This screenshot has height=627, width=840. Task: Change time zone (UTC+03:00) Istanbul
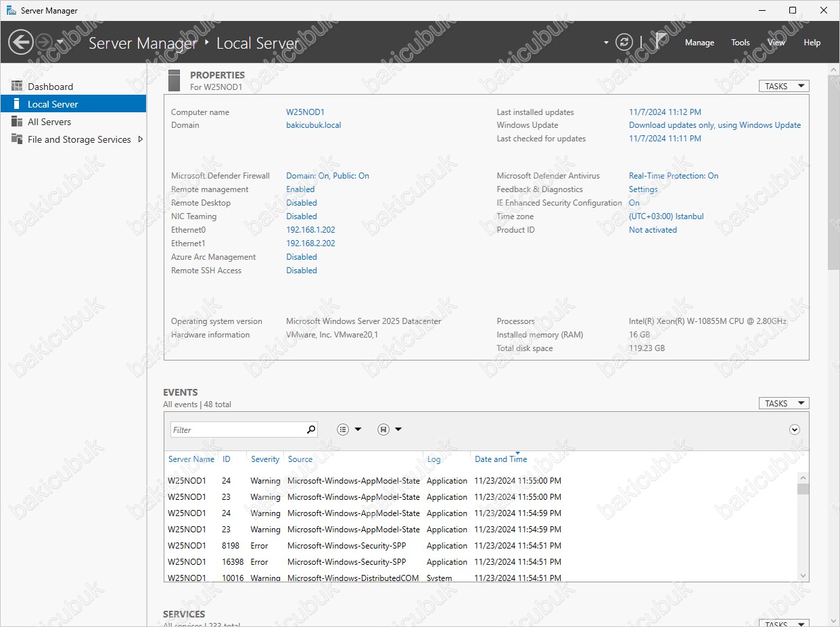666,216
